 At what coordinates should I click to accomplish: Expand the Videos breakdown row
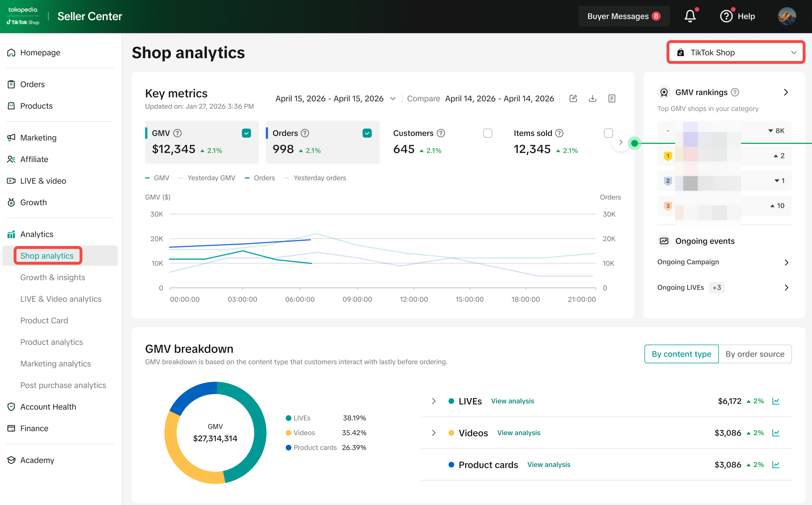click(434, 433)
